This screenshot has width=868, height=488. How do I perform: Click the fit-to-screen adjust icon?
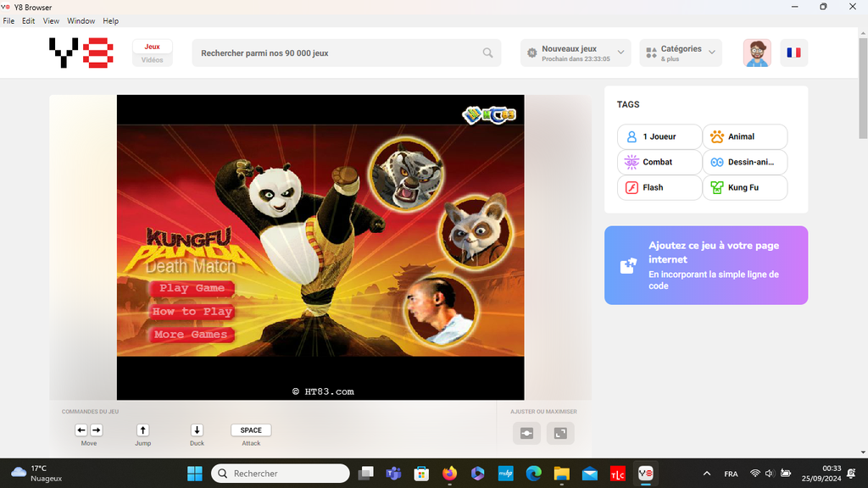[526, 433]
